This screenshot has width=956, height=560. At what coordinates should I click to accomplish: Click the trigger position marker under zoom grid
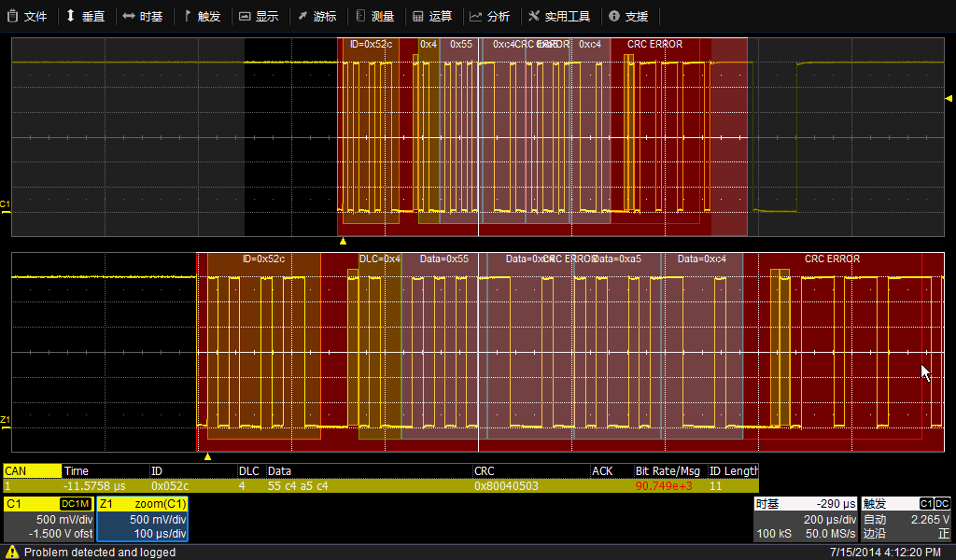(207, 455)
